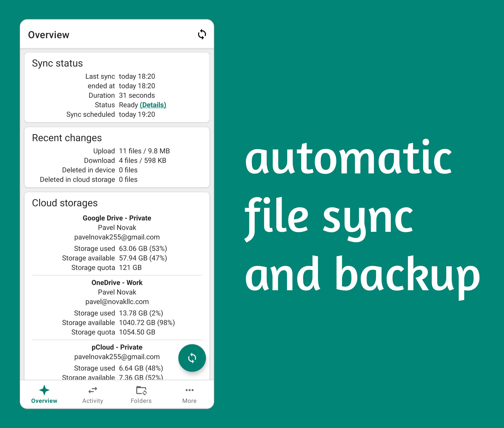
Task: Tap the pavelnovak255@gmail.com Google Drive email
Action: click(x=117, y=237)
